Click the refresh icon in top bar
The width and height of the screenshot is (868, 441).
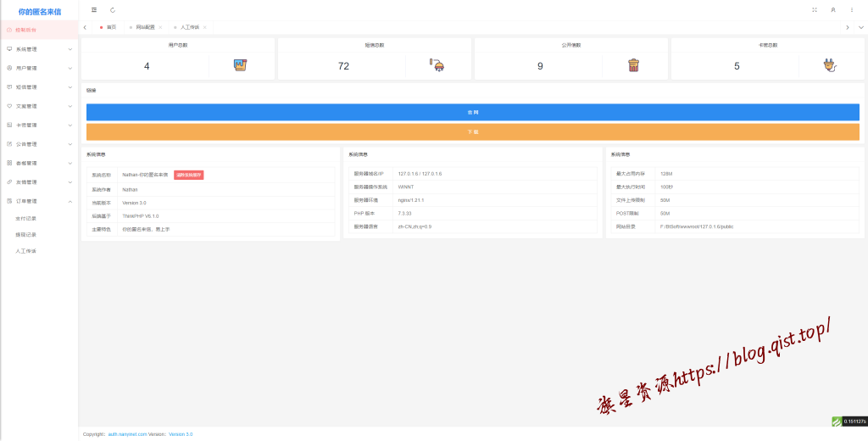pos(113,10)
